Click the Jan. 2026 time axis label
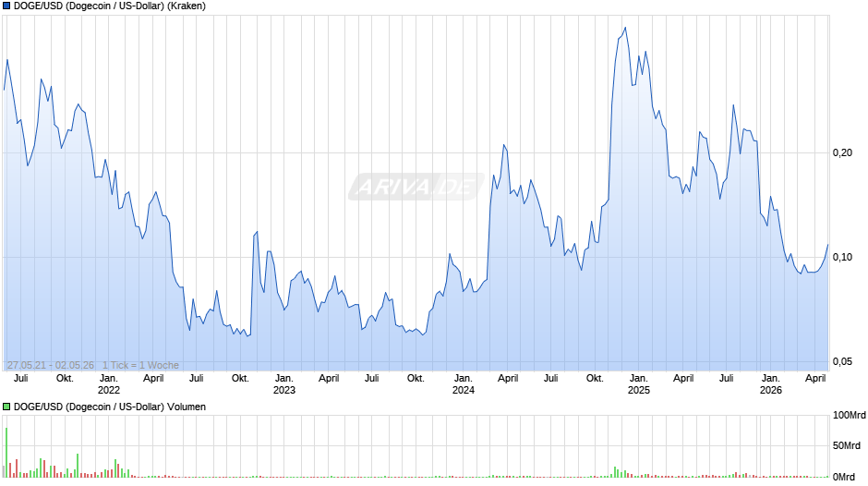Screen dimensions: 868x486 click(770, 384)
